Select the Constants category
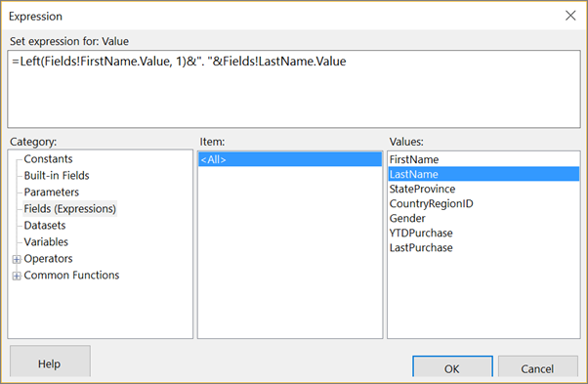 tap(48, 159)
